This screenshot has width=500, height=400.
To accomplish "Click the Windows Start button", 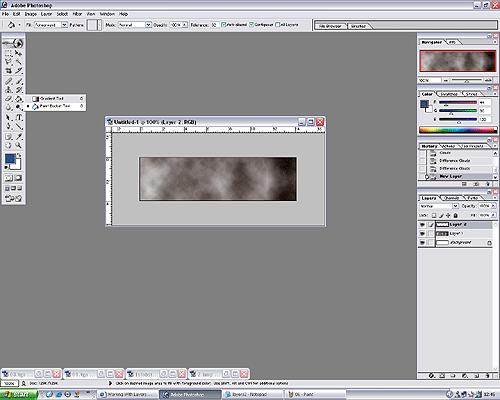I will pyautogui.click(x=19, y=395).
